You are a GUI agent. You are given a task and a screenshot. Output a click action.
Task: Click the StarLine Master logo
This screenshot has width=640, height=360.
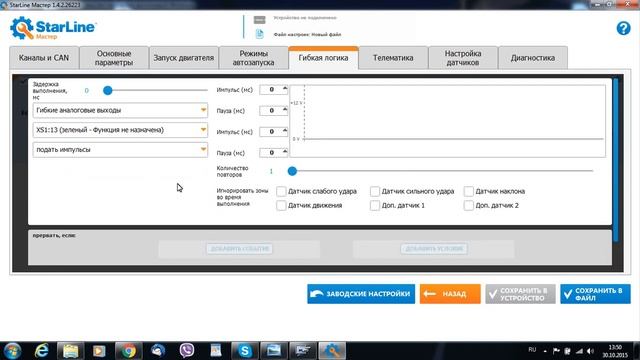tap(53, 28)
